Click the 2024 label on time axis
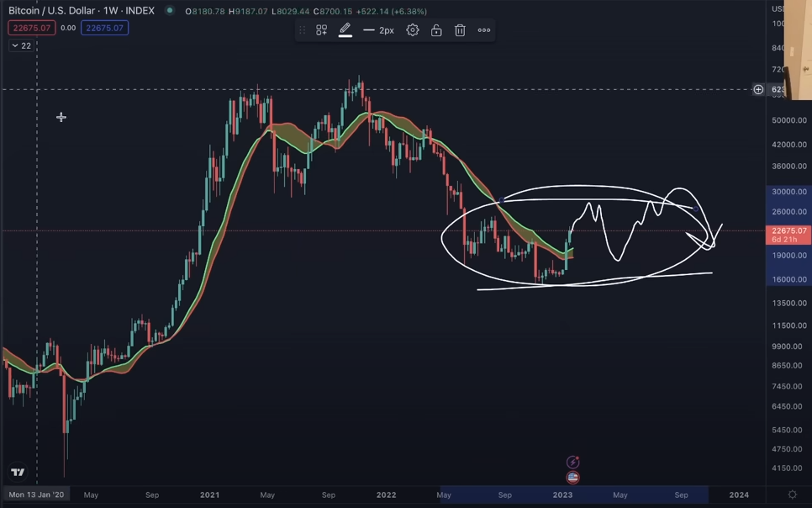The width and height of the screenshot is (812, 508). [739, 495]
